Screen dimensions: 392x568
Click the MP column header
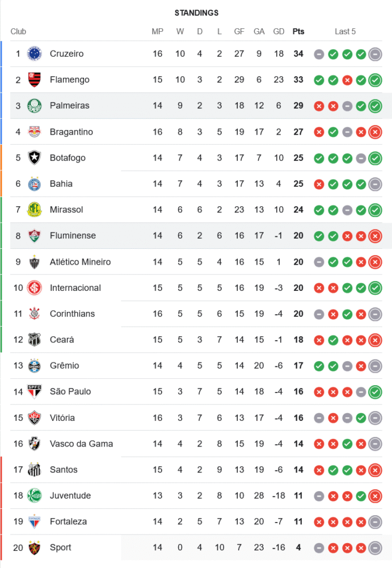(x=158, y=32)
